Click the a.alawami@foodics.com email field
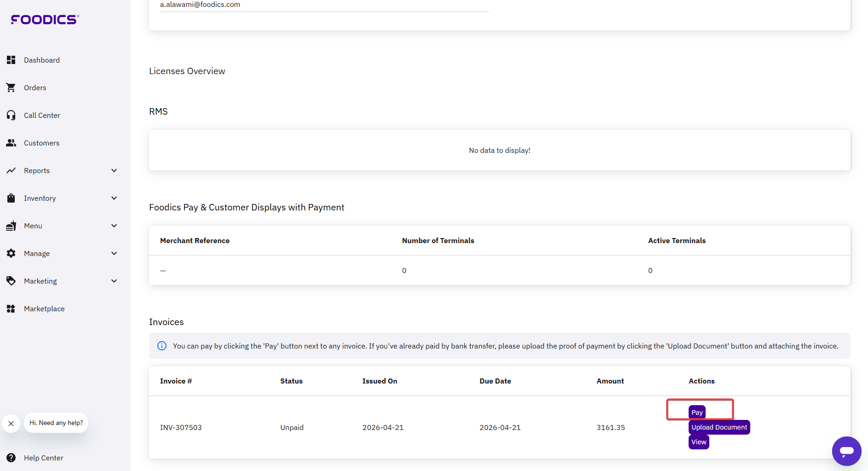 324,5
